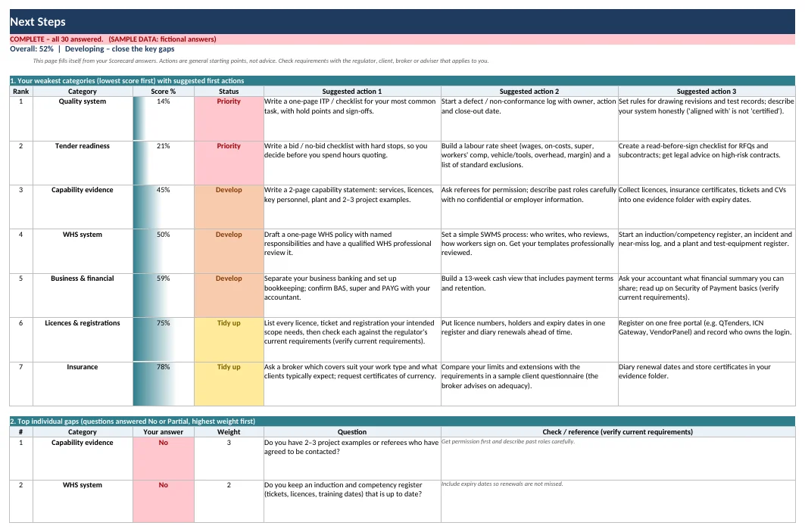The height and width of the screenshot is (532, 805).
Task: Select the 'Build a labour rate sheet' cell
Action: click(x=529, y=163)
